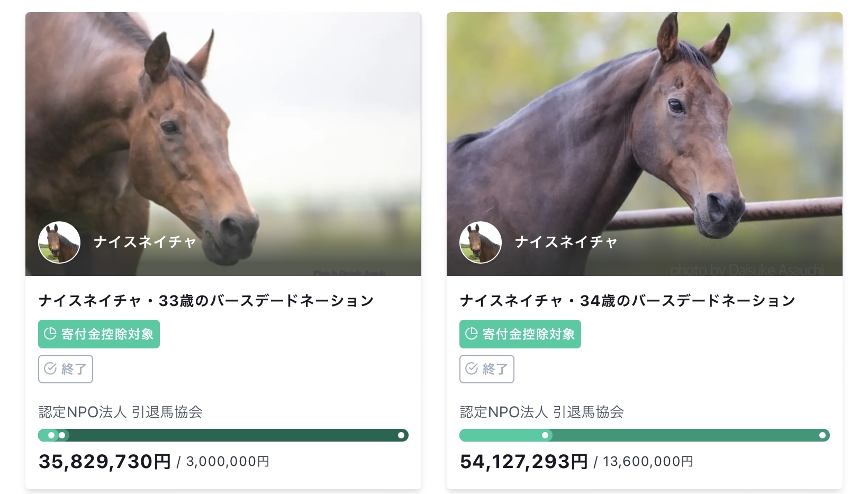
Task: Click check circle icon in left 終了 badge
Action: coord(50,369)
